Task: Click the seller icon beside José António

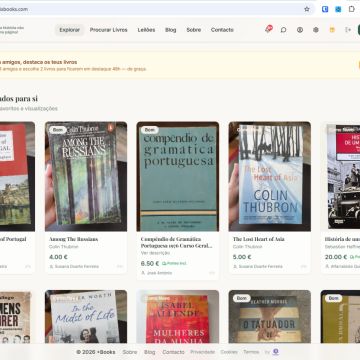Action: [143, 273]
